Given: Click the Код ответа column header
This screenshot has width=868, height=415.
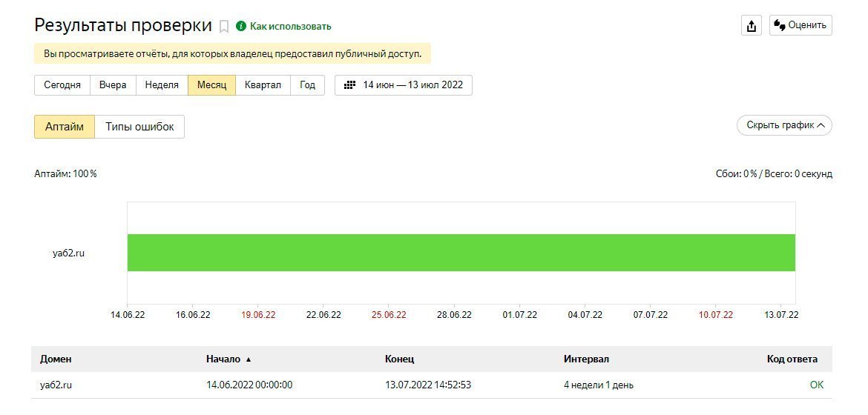Looking at the screenshot, I should tap(792, 359).
